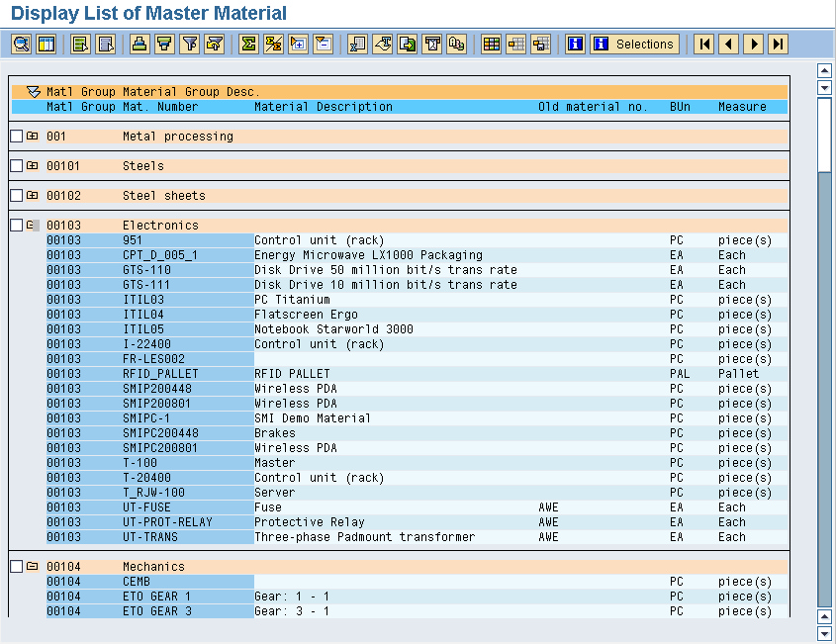Save list to a local file

click(x=408, y=44)
